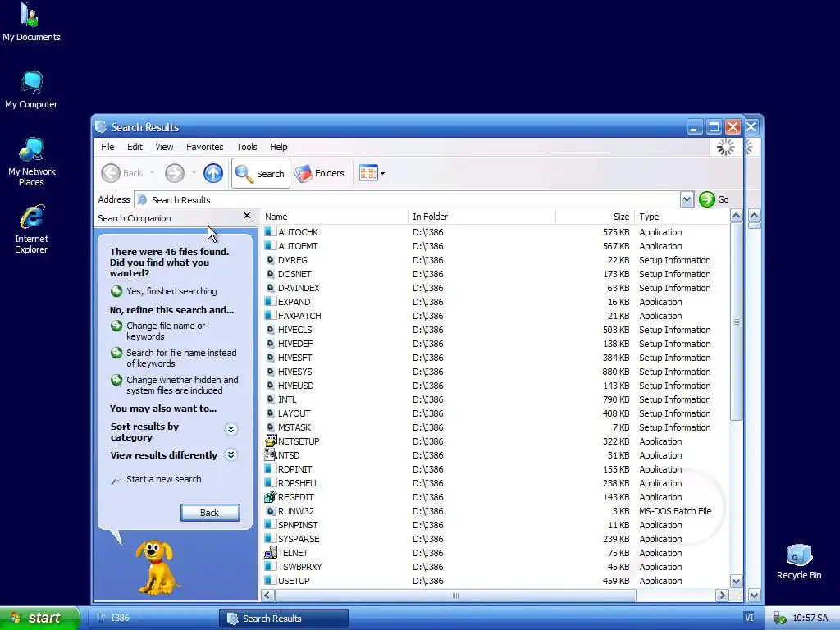Switch to the I386 taskbar window
This screenshot has height=630, width=840.
coord(151,618)
